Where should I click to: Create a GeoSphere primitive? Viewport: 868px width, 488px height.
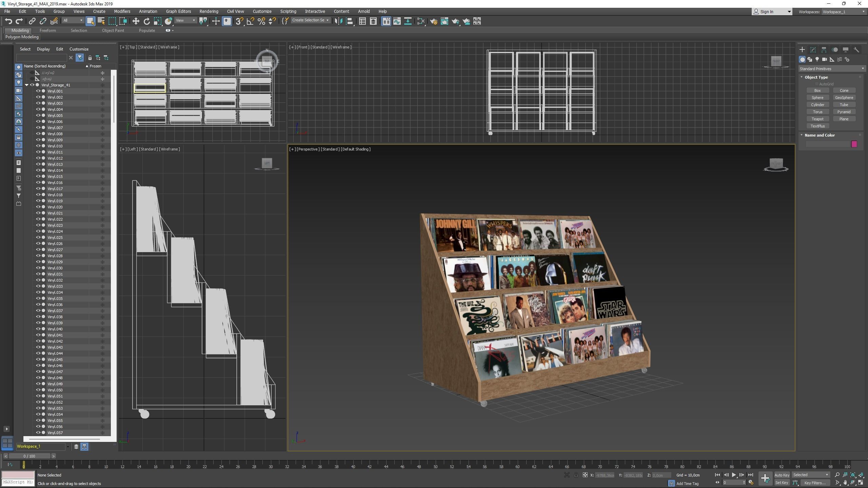[x=844, y=98]
